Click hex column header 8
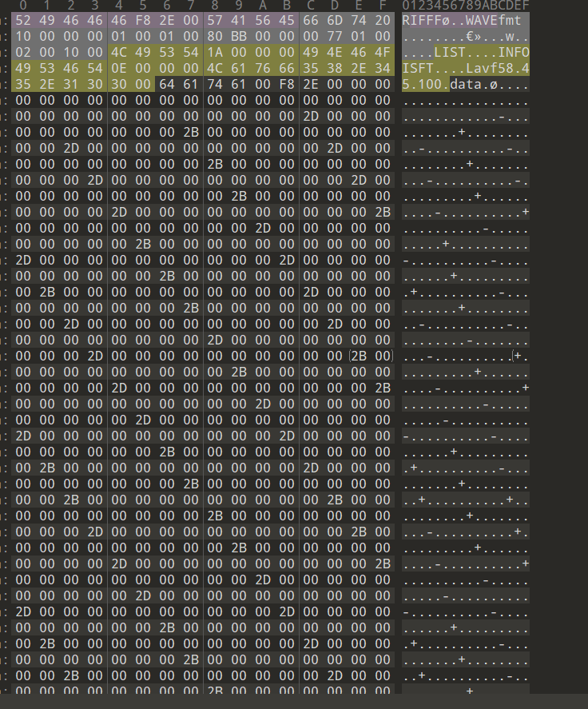Image resolution: width=588 pixels, height=709 pixels. point(214,6)
